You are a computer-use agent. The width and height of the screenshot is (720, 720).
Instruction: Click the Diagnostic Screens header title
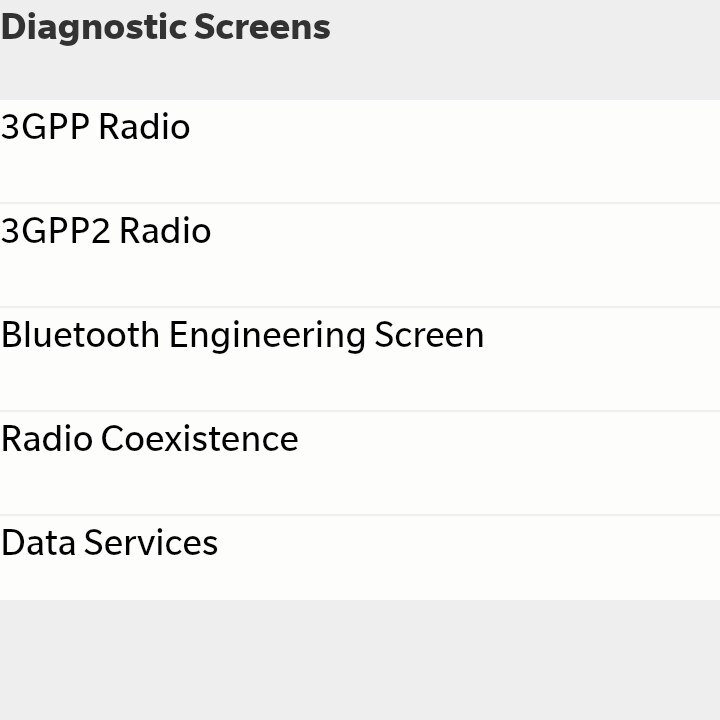click(166, 28)
